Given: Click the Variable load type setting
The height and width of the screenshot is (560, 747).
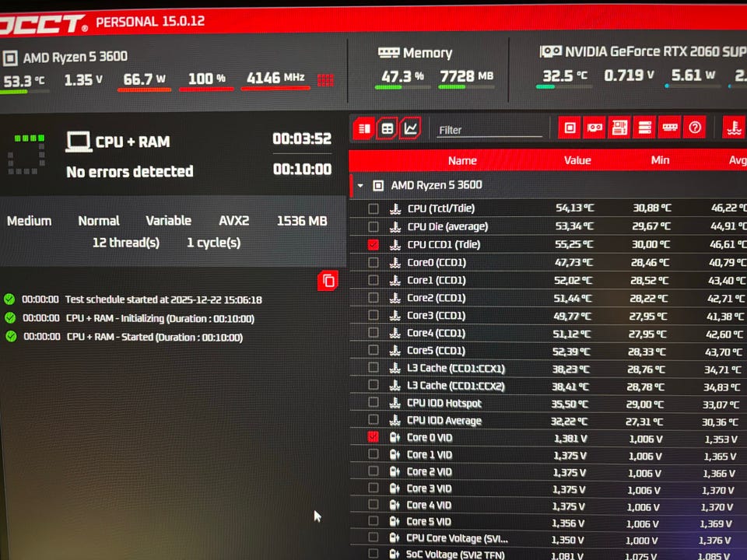Looking at the screenshot, I should coord(169,220).
